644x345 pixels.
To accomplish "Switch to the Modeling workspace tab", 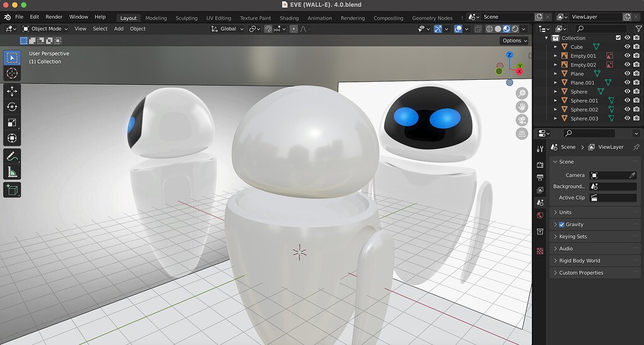I will pos(156,18).
